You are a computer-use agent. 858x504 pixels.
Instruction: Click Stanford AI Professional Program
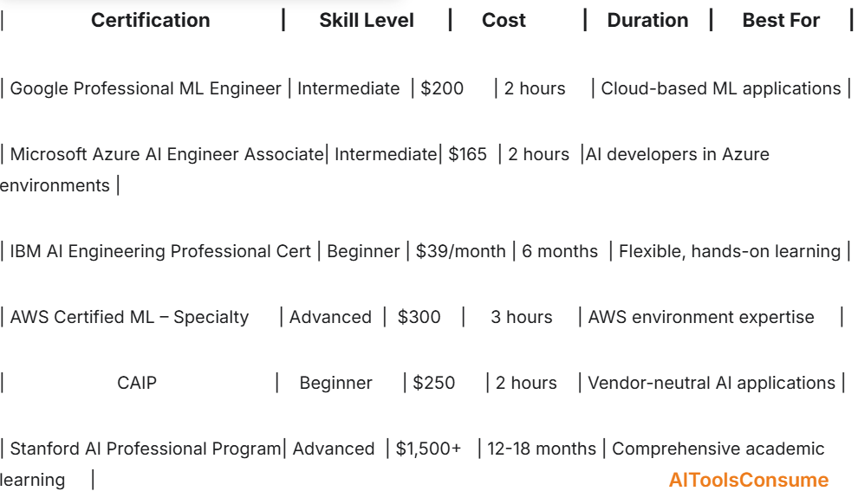tap(146, 449)
